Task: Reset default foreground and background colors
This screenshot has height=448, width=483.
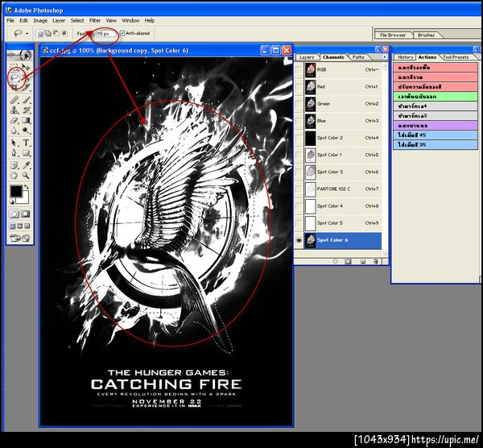Action: [x=12, y=202]
